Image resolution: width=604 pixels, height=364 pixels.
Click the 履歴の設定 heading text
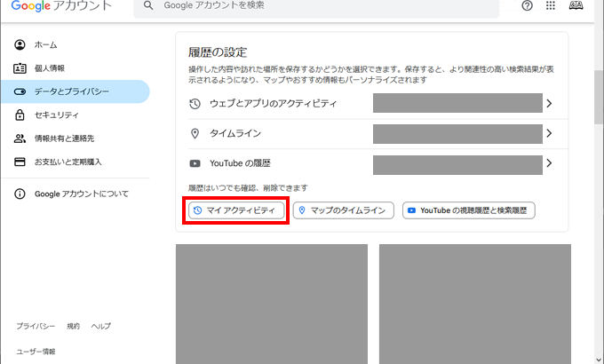pos(218,52)
